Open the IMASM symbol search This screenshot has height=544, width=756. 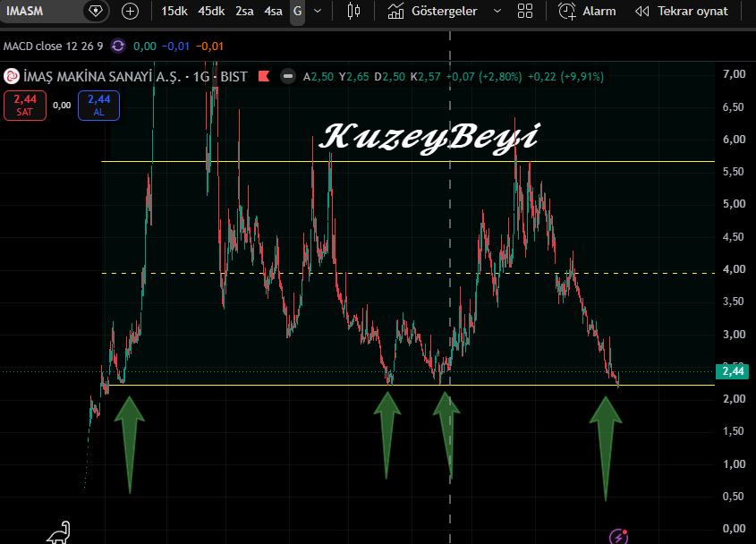25,11
